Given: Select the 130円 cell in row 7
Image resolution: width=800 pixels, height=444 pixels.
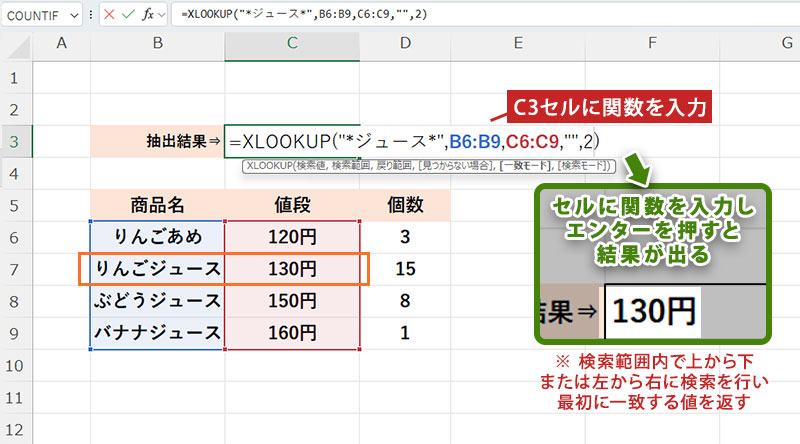Looking at the screenshot, I should coord(292,269).
